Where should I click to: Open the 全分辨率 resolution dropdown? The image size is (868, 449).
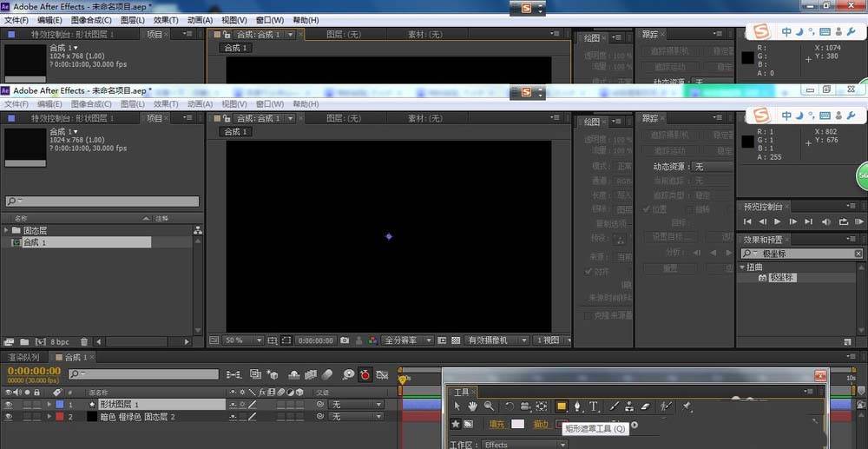(x=407, y=340)
